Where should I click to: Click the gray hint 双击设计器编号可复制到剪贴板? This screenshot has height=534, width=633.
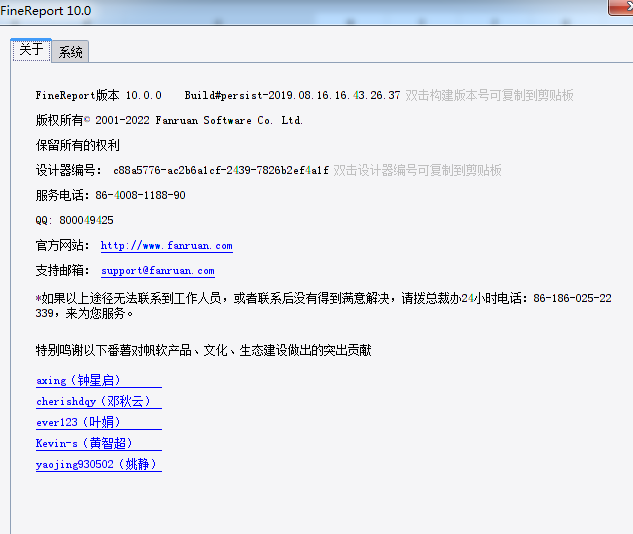(x=417, y=170)
